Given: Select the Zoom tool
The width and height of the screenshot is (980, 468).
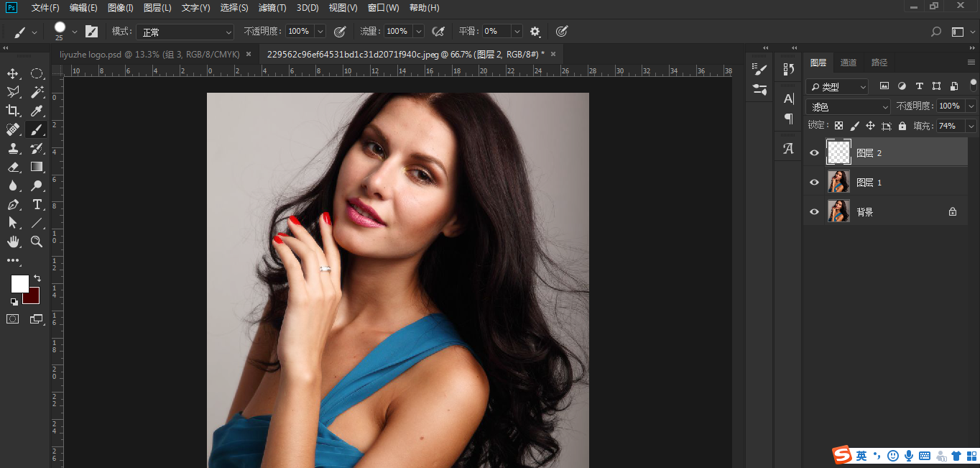Looking at the screenshot, I should point(37,242).
